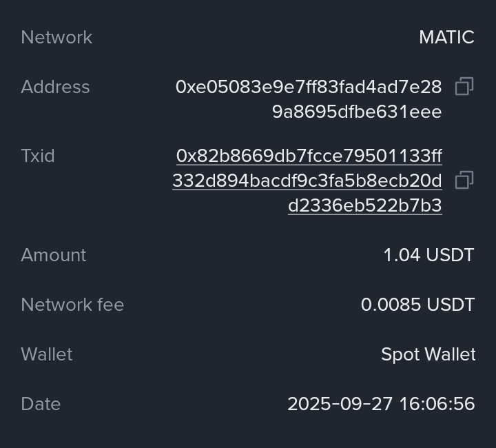Screen dimensions: 496x448
Task: Click the address line starting 0xe05083e9
Action: pyautogui.click(x=309, y=87)
